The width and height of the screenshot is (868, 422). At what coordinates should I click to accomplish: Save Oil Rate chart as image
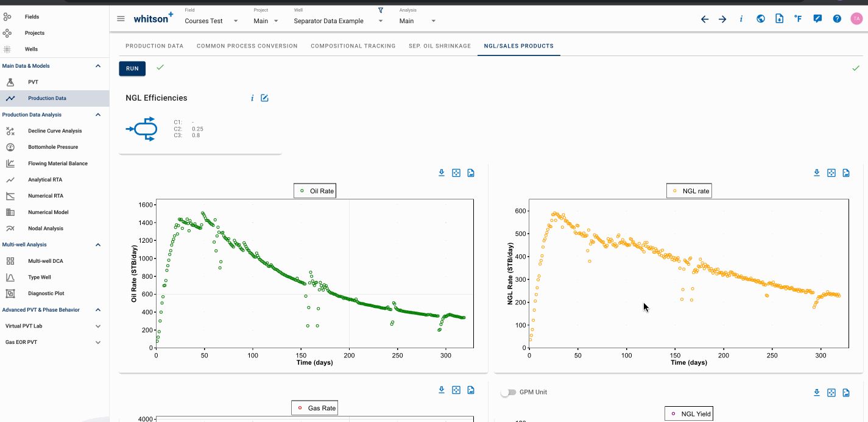[x=471, y=173]
